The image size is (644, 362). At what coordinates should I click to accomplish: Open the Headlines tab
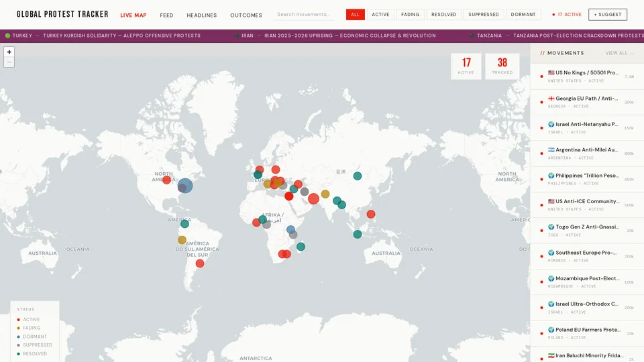202,15
